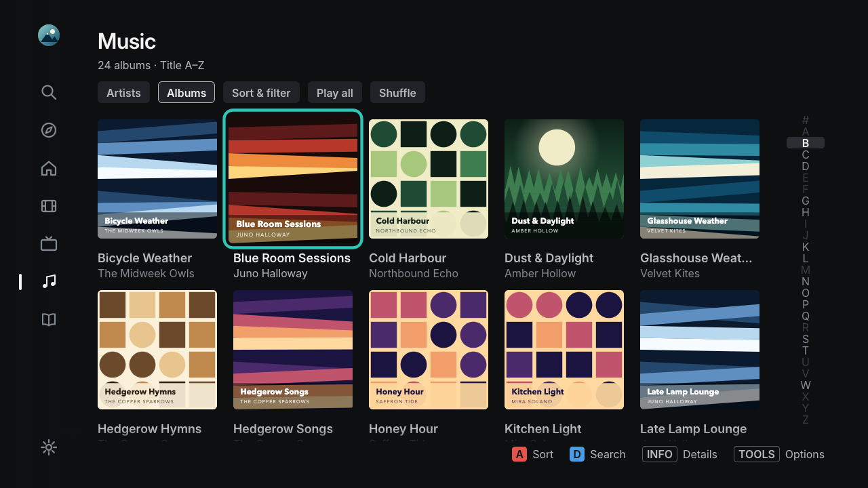Click the Play all button
Screen dimensions: 868x488
[335, 93]
